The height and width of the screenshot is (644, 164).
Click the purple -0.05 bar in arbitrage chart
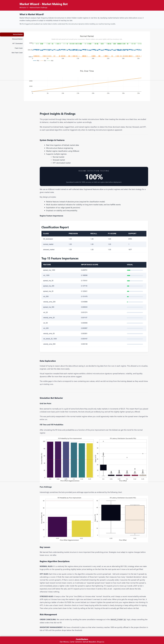pos(57,527)
